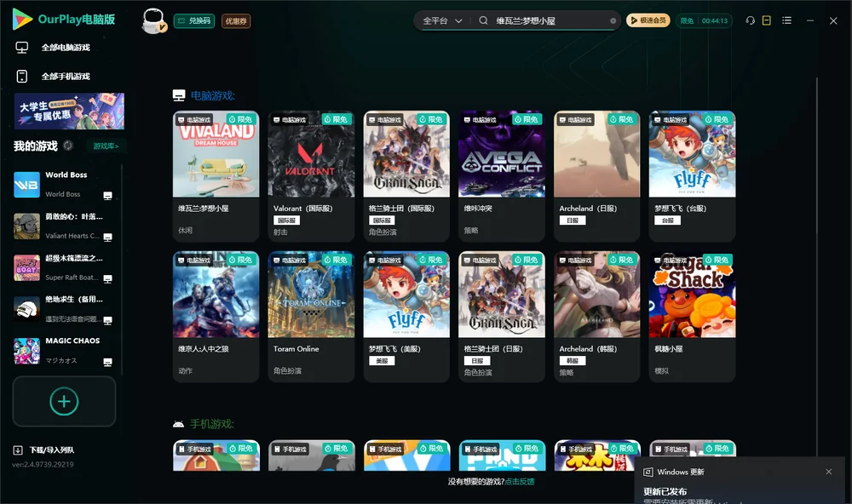Select the Valorant (国际服) game card
852x504 pixels.
pyautogui.click(x=311, y=176)
